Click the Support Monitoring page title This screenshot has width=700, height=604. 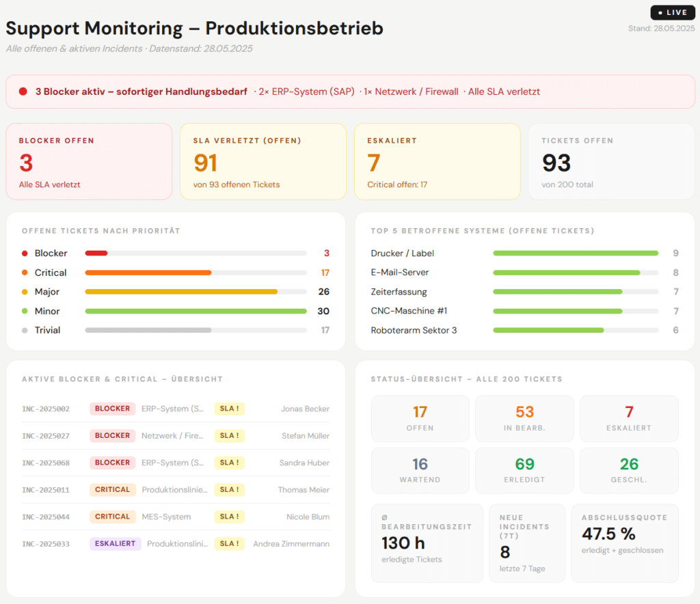click(194, 28)
